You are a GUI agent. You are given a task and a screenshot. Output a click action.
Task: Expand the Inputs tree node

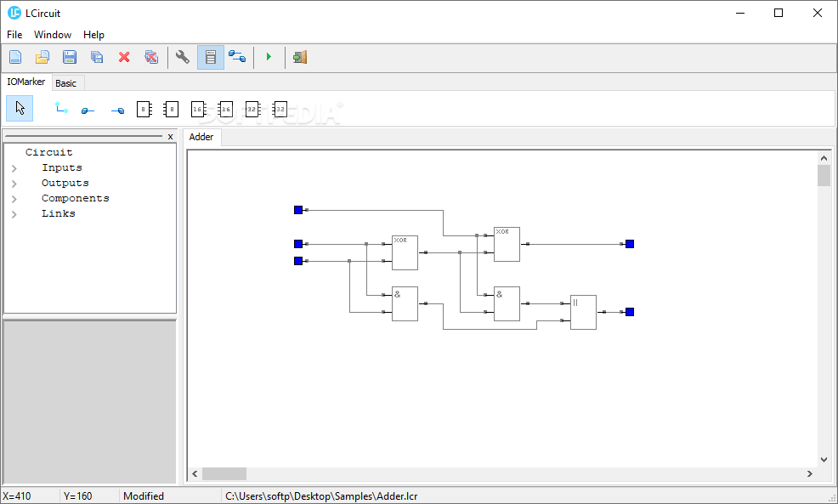[14, 167]
